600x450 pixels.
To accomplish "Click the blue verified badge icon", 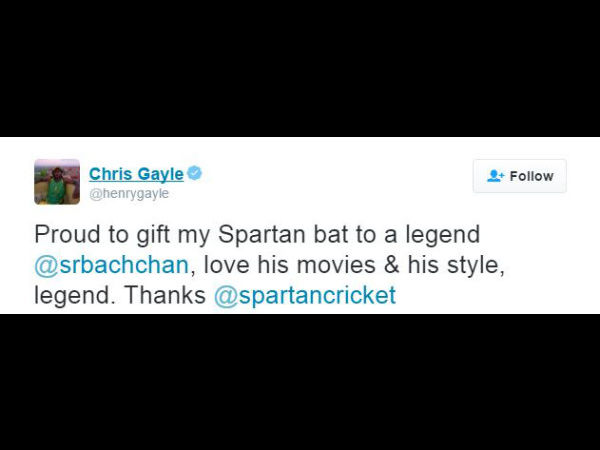I will [194, 173].
